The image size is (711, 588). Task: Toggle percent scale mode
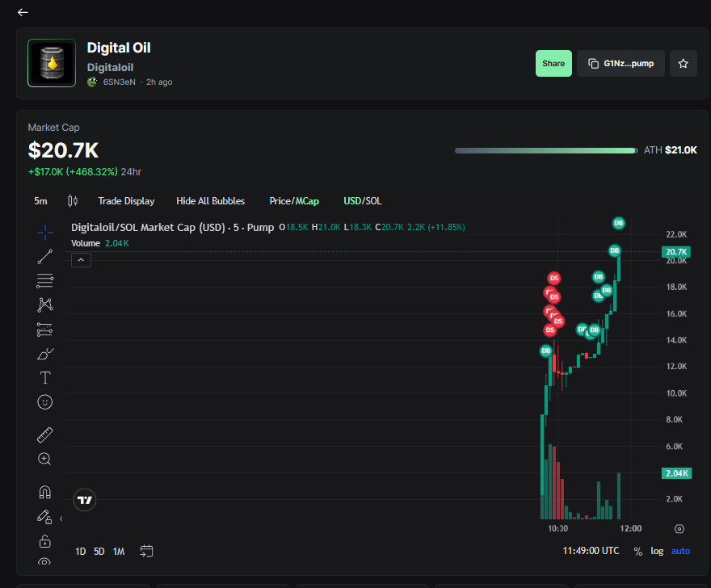(638, 552)
